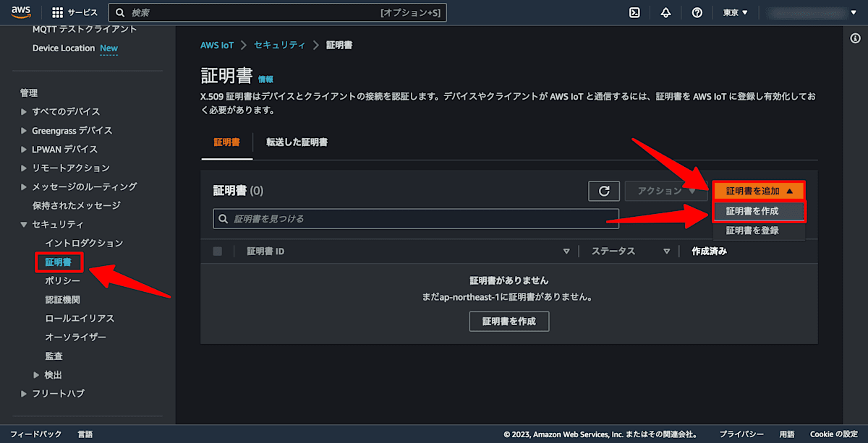Open the サービス grid menu
The width and height of the screenshot is (868, 443).
(75, 12)
